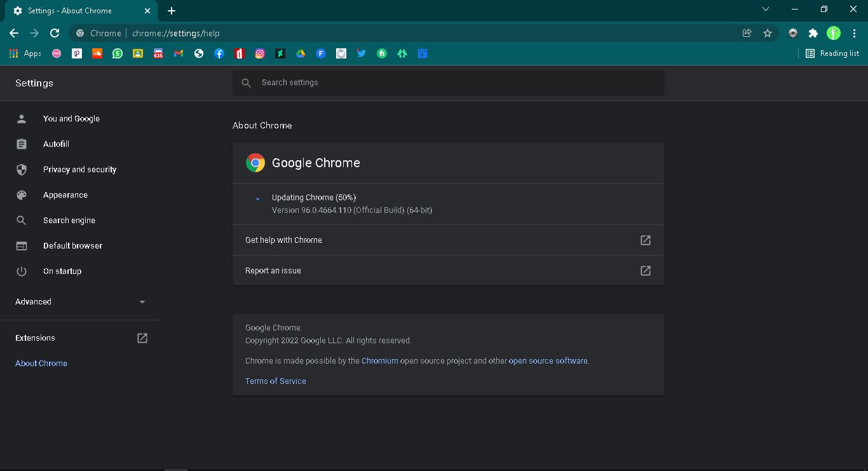The width and height of the screenshot is (868, 471).
Task: Open the tab search dropdown arrow
Action: point(765,10)
